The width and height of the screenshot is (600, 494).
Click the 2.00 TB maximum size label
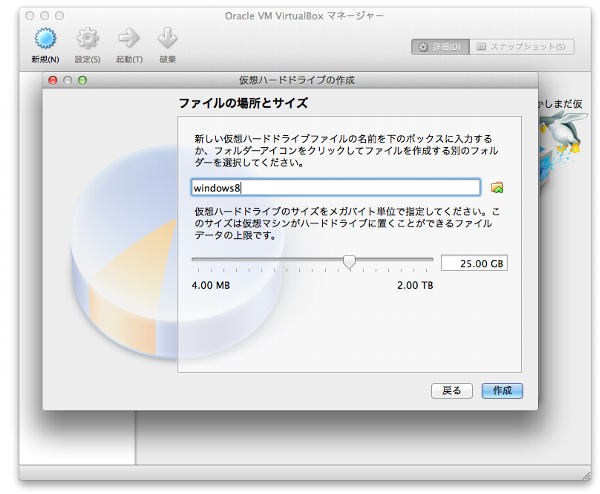pyautogui.click(x=415, y=285)
